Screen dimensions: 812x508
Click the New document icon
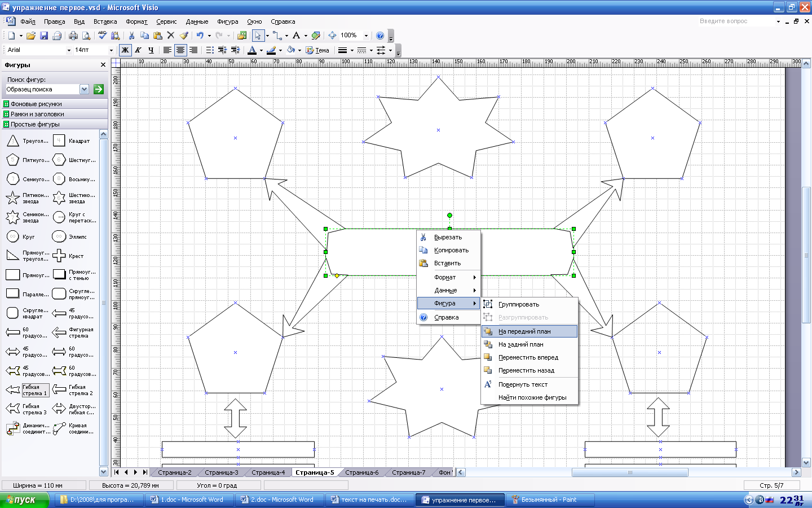(11, 36)
